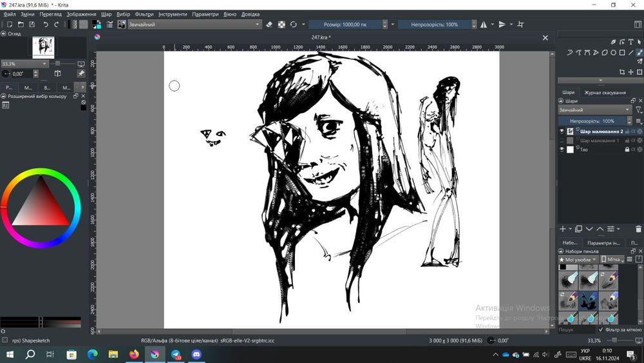Open the brush settings editor
This screenshot has width=644, height=363.
(x=109, y=25)
